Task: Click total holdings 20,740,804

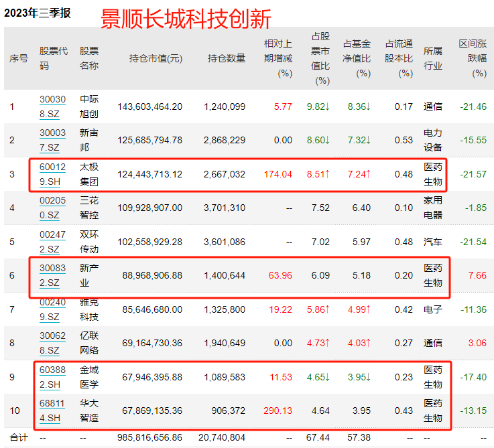Action: (x=222, y=437)
